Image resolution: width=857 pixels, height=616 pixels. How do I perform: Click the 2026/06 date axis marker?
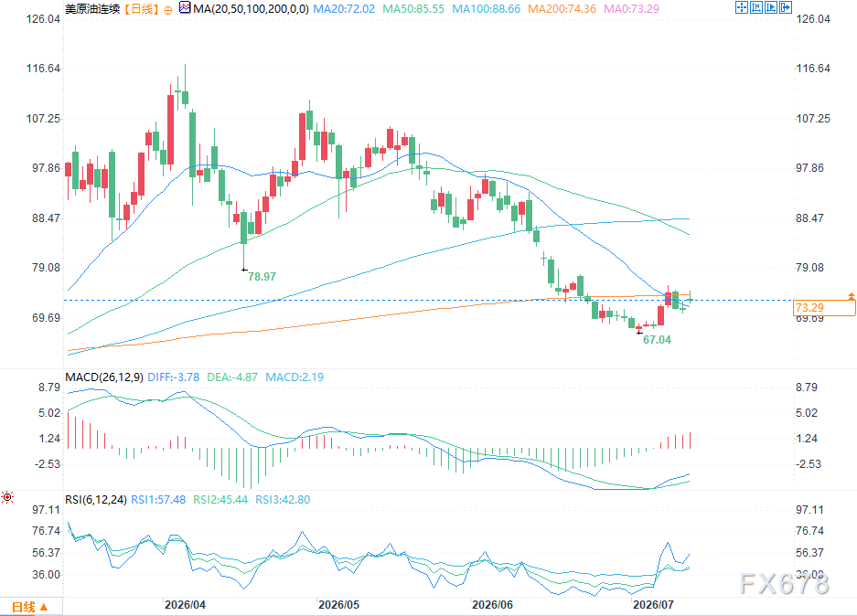tap(492, 604)
